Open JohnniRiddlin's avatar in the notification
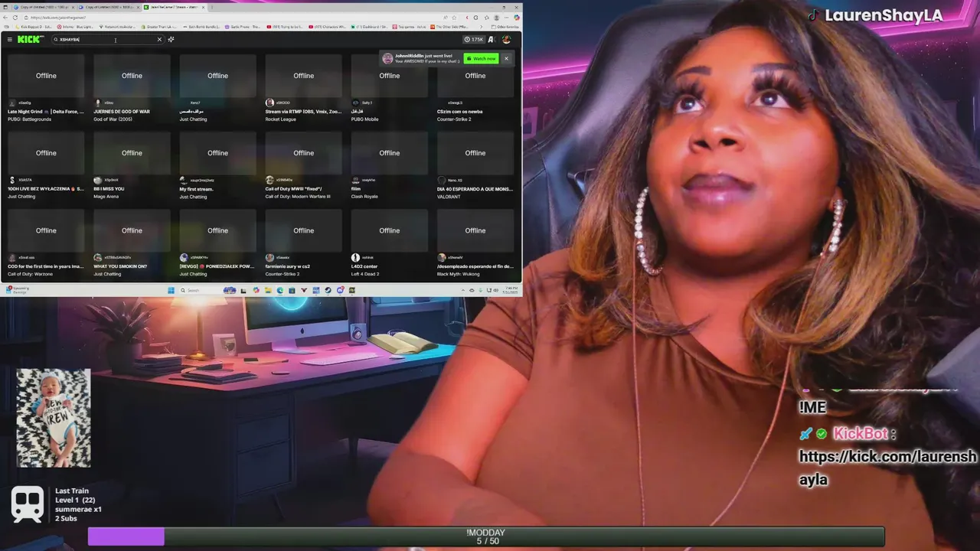 [387, 58]
